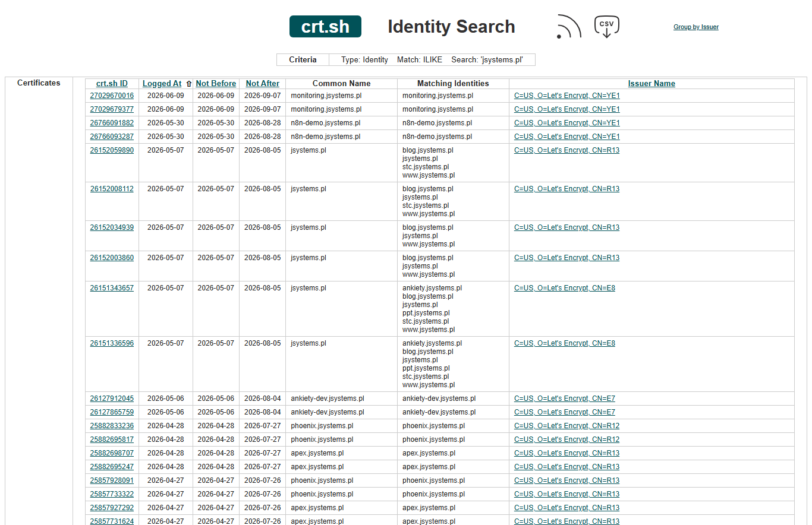Viewport: 812px width, 525px height.
Task: Select stc.jsystems.pl identity in row 26152008112
Action: click(x=426, y=205)
